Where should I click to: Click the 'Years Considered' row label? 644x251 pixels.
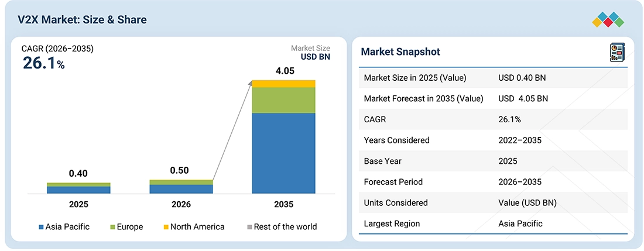(x=397, y=140)
